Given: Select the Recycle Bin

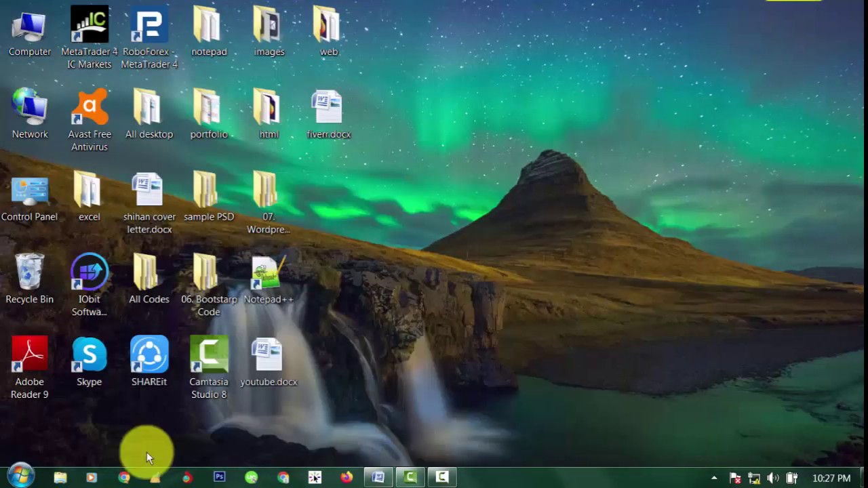Looking at the screenshot, I should click(x=30, y=279).
